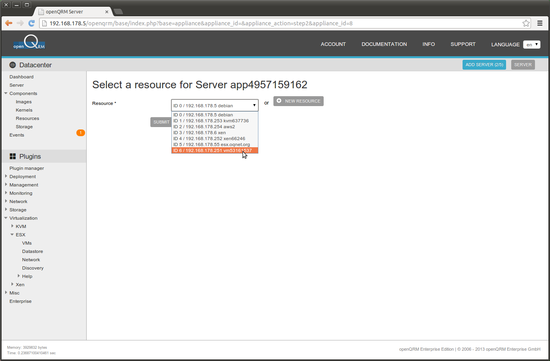Open Network under ESX
Screen dimensions: 550x361
tap(31, 260)
